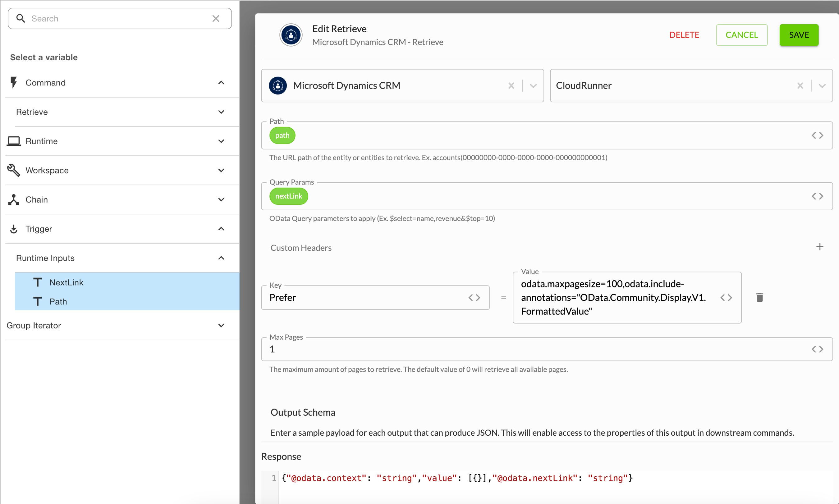The width and height of the screenshot is (839, 504).
Task: Click the green nextLink variable chip
Action: pyautogui.click(x=289, y=196)
